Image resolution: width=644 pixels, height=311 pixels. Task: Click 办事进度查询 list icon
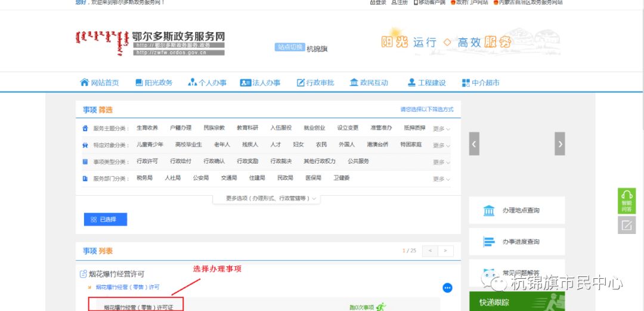[x=489, y=242]
